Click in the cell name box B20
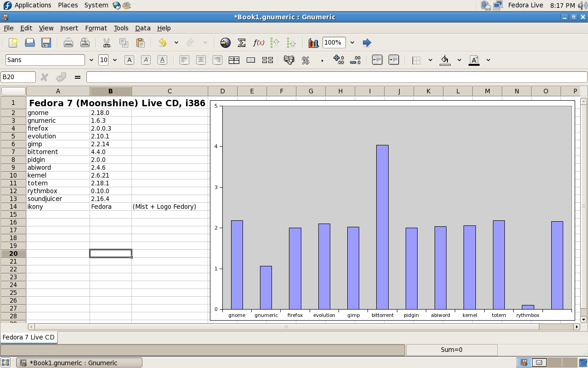The height and width of the screenshot is (368, 588). pyautogui.click(x=18, y=77)
